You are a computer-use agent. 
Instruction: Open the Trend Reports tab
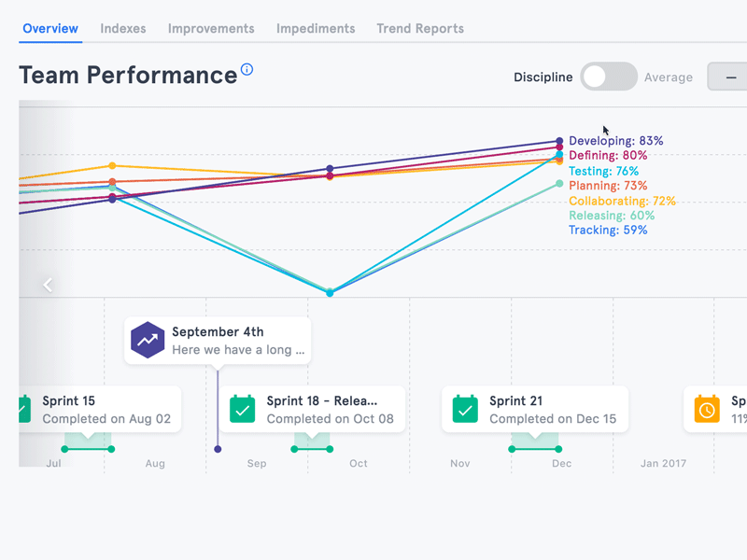click(419, 29)
